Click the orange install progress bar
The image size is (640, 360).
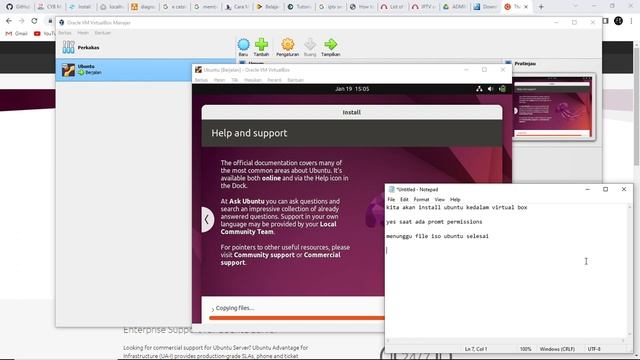pyautogui.click(x=297, y=318)
